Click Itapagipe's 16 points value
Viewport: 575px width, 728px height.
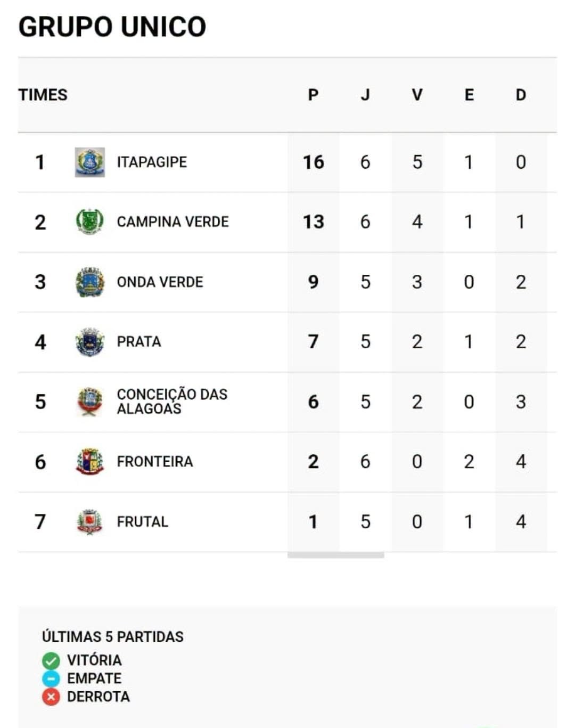click(x=313, y=162)
